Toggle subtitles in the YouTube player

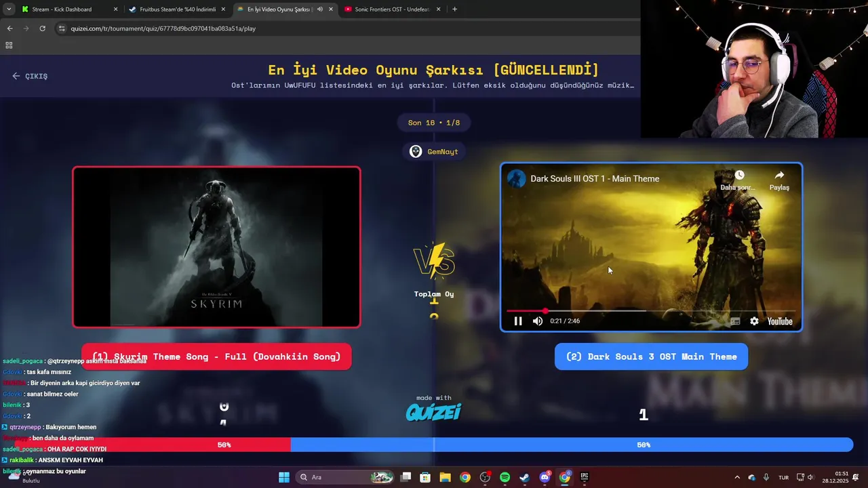pyautogui.click(x=735, y=321)
